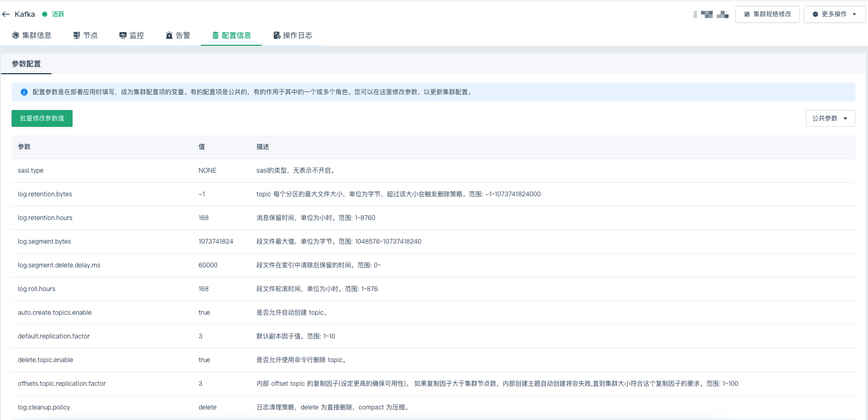This screenshot has width=868, height=420.
Task: Click the ellipsis icon in 更多操作
Action: [x=815, y=14]
